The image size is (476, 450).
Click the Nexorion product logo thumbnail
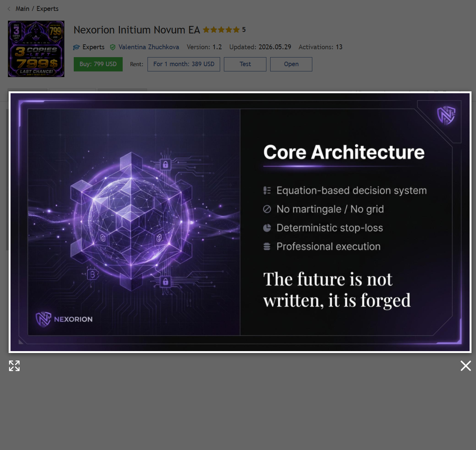(36, 49)
